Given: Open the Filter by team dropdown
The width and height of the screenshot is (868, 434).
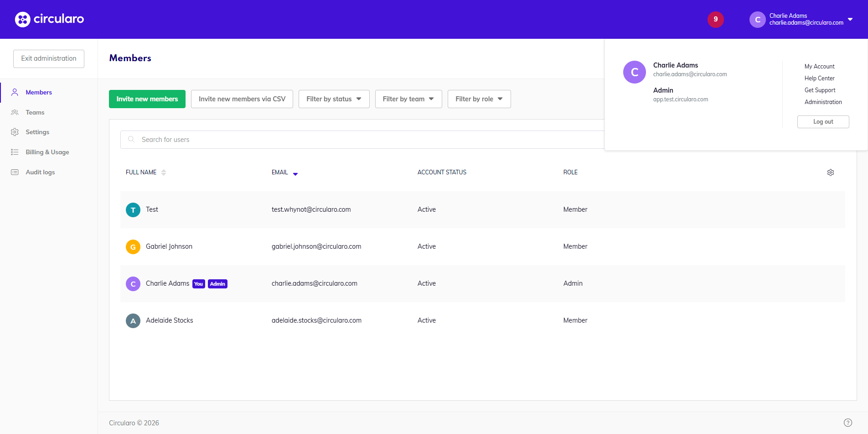Looking at the screenshot, I should pyautogui.click(x=408, y=99).
